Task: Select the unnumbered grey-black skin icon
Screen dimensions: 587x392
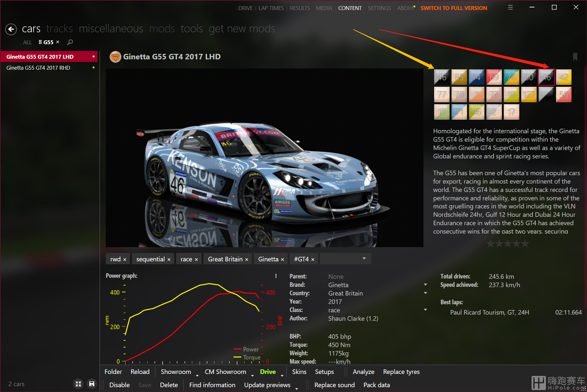Action: (x=546, y=95)
